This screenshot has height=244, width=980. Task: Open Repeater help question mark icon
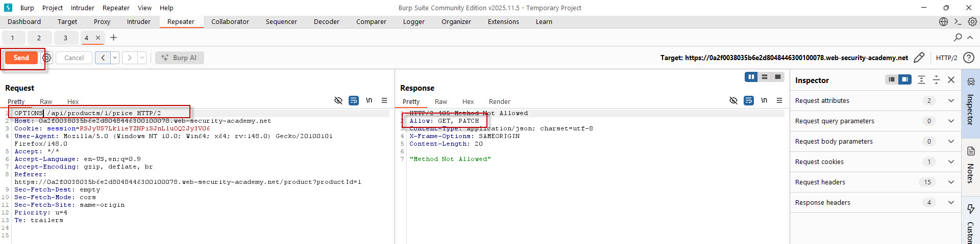coord(968,58)
